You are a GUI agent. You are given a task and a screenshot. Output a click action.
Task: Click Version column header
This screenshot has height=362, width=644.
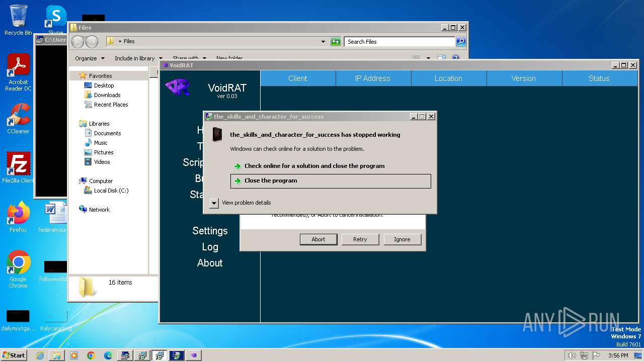[524, 78]
